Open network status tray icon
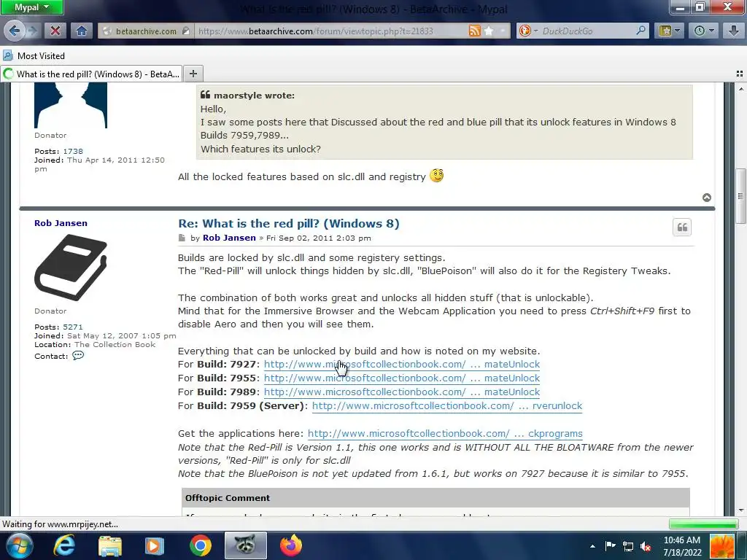 628,546
